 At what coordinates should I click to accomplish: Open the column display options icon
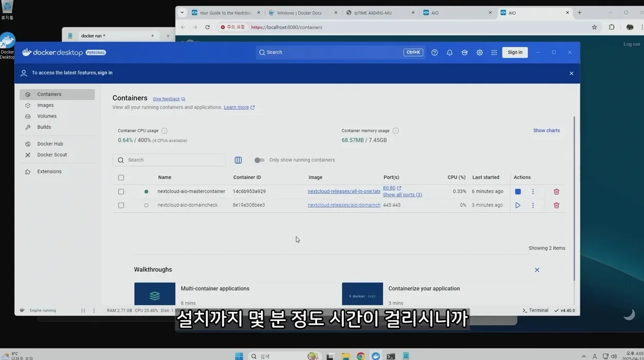238,160
